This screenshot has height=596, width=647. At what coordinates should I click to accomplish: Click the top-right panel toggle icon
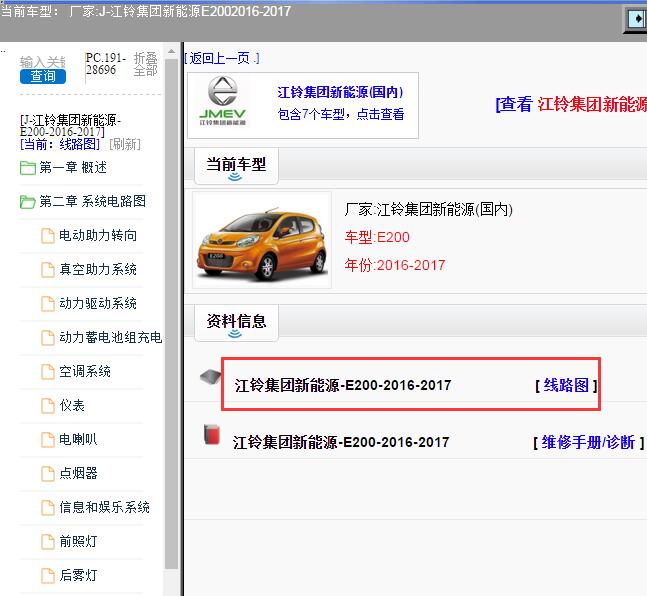[635, 19]
